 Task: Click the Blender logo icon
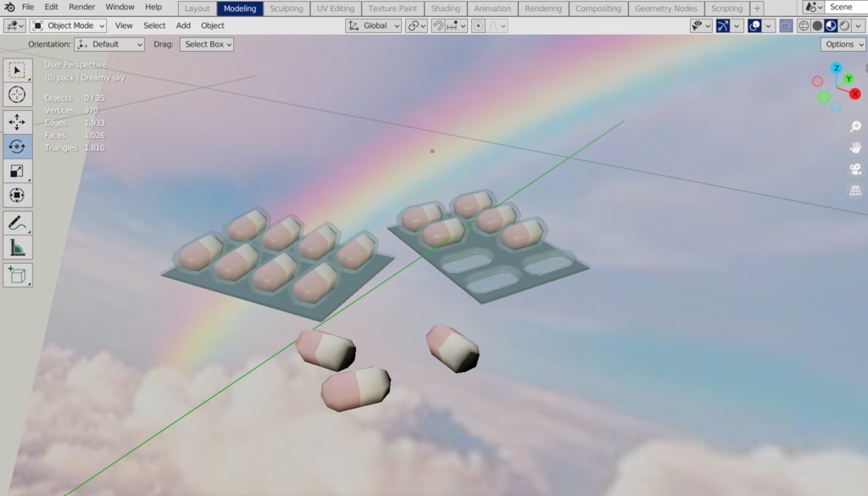click(x=9, y=7)
